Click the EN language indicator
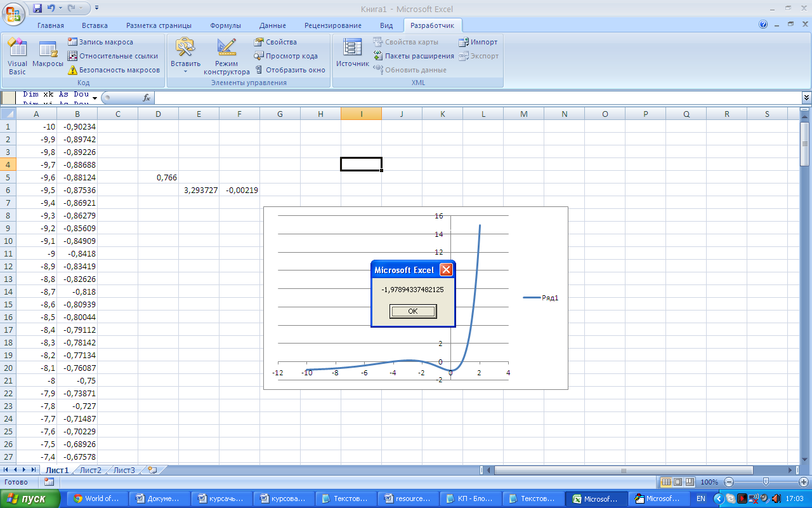812x508 pixels. tap(701, 498)
